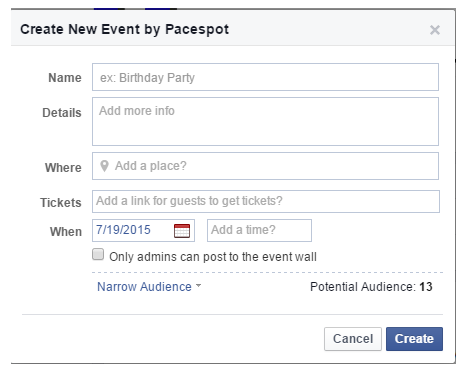Click the 7/19/2015 date field
This screenshot has height=370, width=463.
click(143, 230)
